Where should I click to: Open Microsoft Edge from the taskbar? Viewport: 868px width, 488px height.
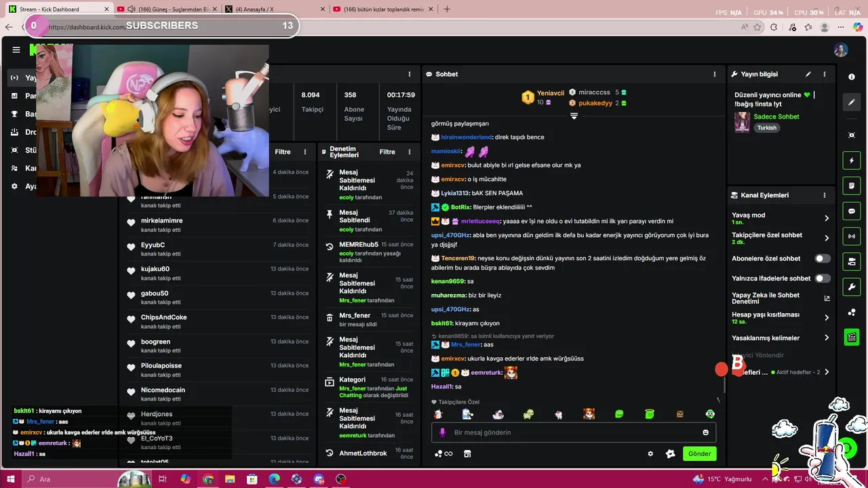click(274, 479)
